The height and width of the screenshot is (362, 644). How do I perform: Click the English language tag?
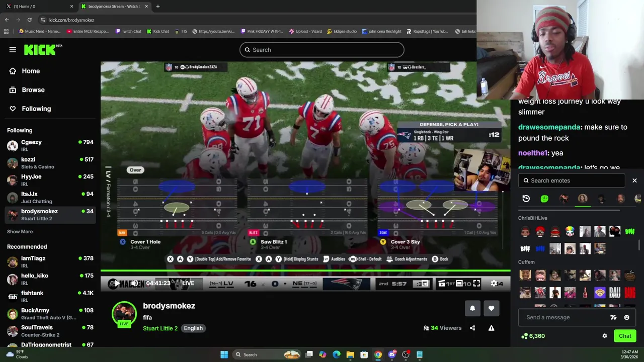(193, 328)
